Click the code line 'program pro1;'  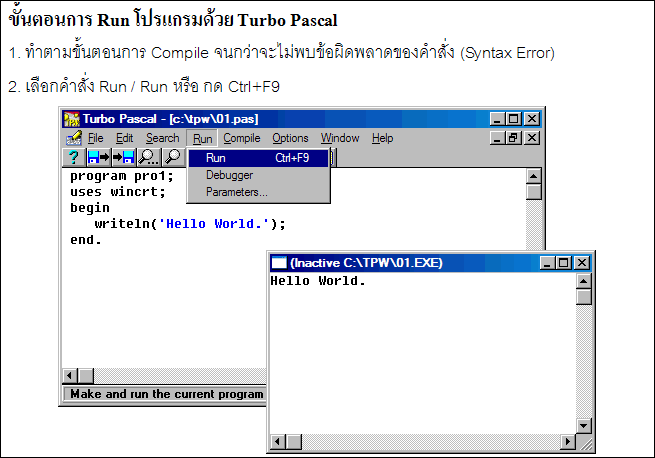click(x=122, y=176)
